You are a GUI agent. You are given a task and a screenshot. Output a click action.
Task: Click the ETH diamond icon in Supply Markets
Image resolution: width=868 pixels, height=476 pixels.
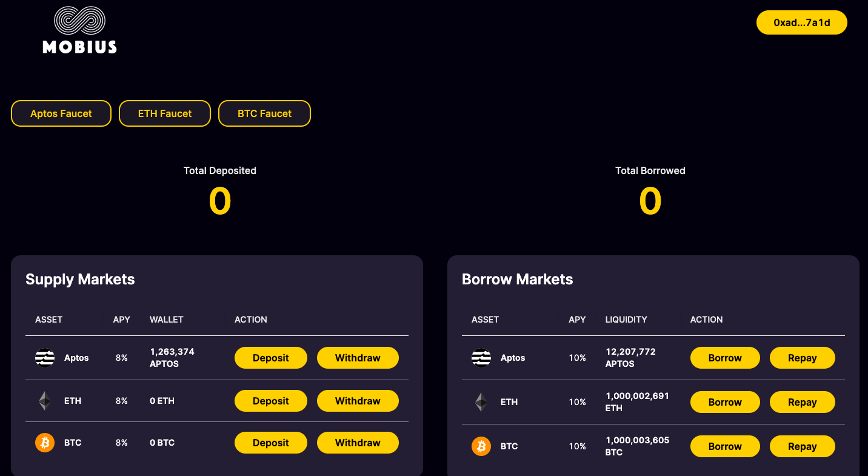coord(45,401)
